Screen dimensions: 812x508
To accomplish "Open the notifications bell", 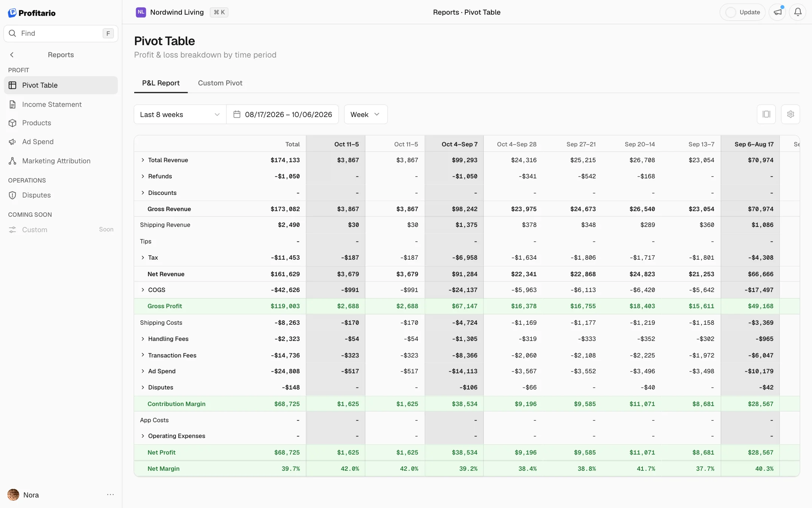I will tap(798, 12).
